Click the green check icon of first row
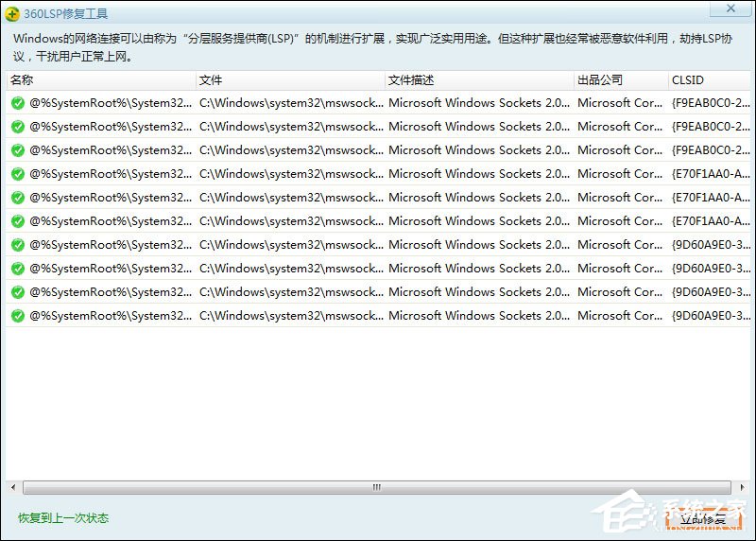756x541 pixels. tap(17, 103)
